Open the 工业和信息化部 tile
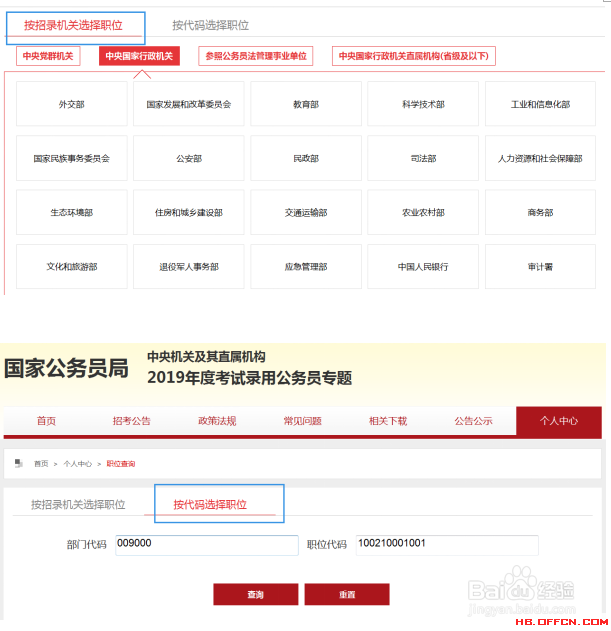 pyautogui.click(x=540, y=104)
